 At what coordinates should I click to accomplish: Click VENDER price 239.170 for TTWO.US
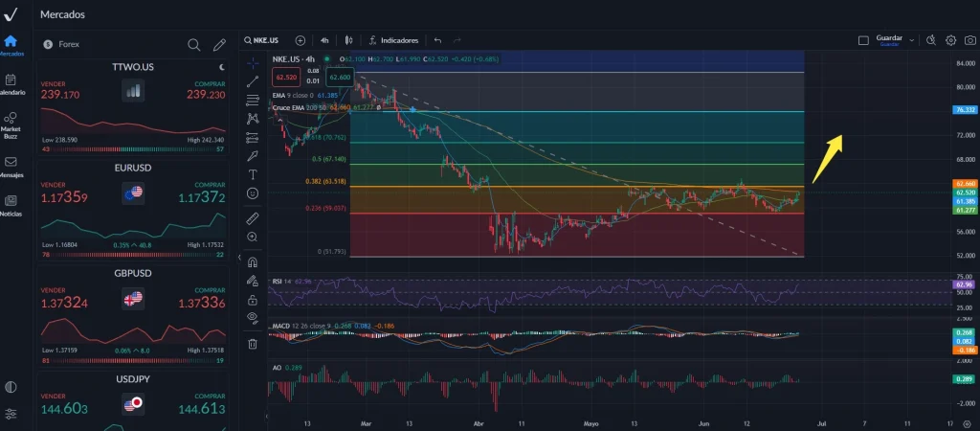60,95
